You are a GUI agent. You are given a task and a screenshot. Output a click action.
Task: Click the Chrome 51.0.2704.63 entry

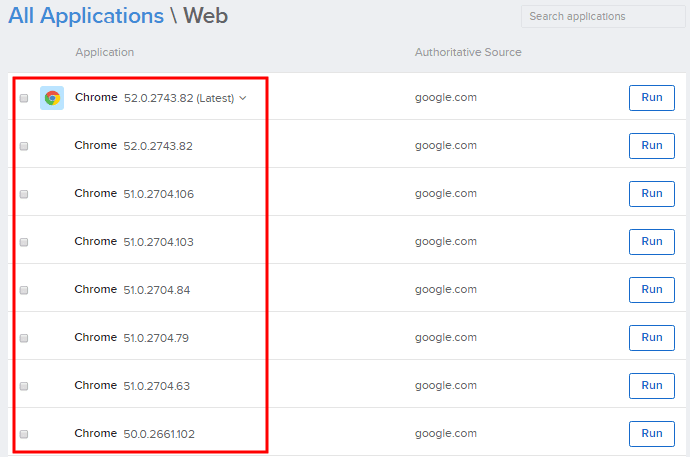click(x=132, y=385)
